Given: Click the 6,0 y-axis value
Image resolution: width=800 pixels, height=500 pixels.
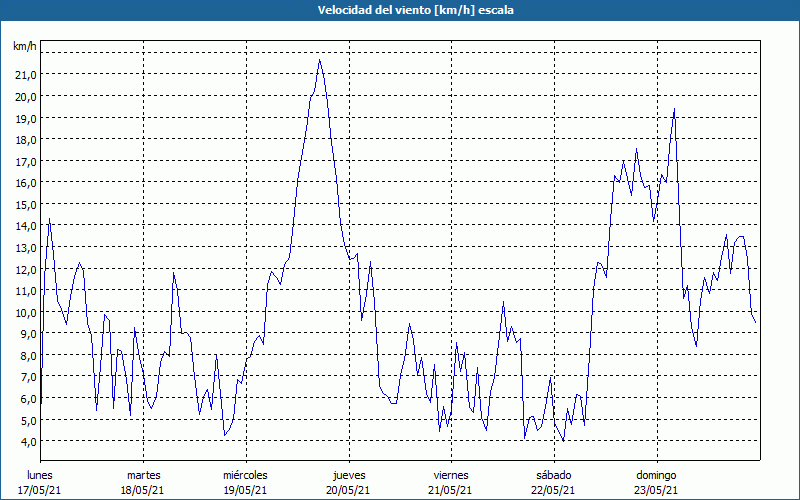Looking at the screenshot, I should tap(29, 398).
